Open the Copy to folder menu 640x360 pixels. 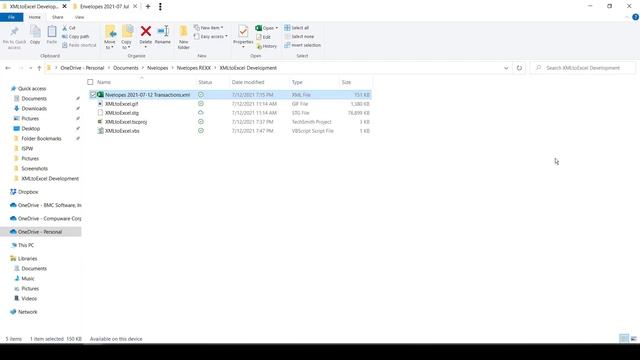tap(127, 37)
